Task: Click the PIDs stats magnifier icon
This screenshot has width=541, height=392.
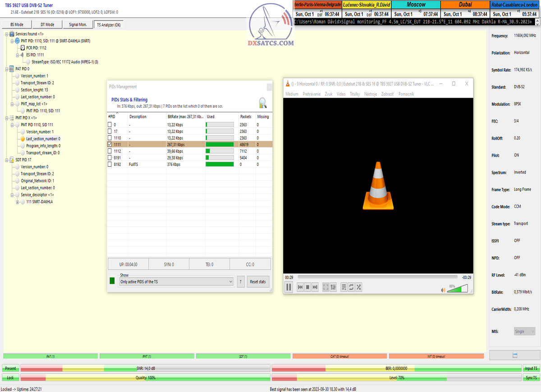Action: click(263, 103)
